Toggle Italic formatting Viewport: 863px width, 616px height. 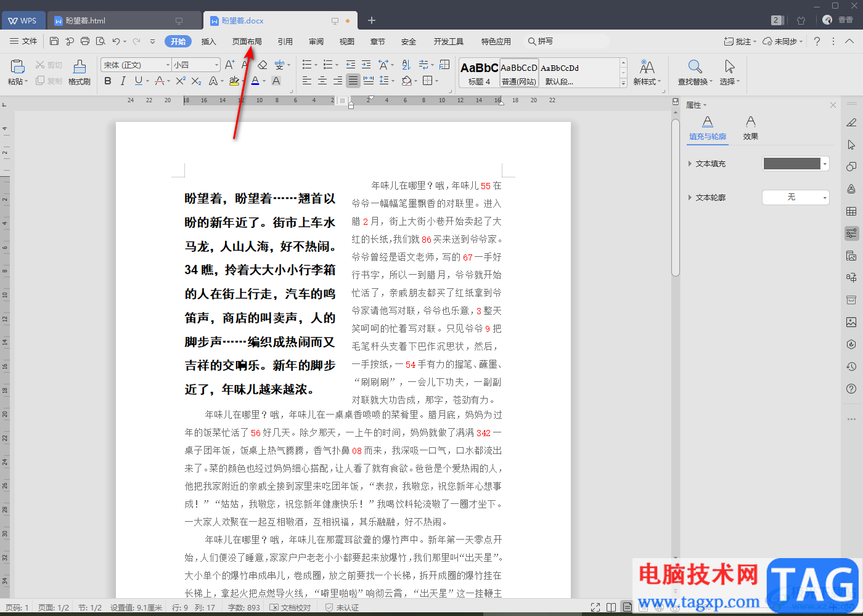[123, 81]
